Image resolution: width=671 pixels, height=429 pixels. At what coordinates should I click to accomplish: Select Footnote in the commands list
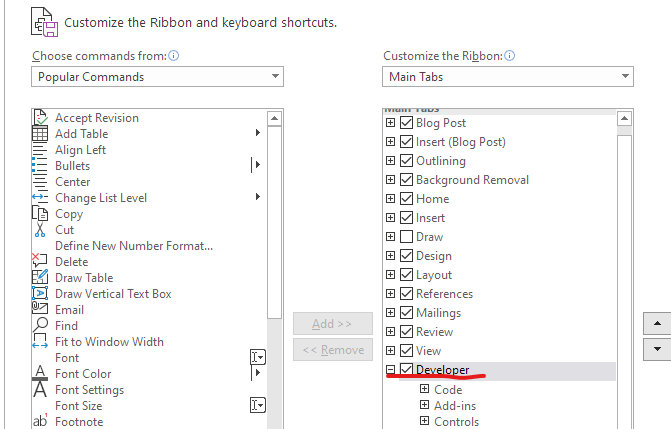79,422
